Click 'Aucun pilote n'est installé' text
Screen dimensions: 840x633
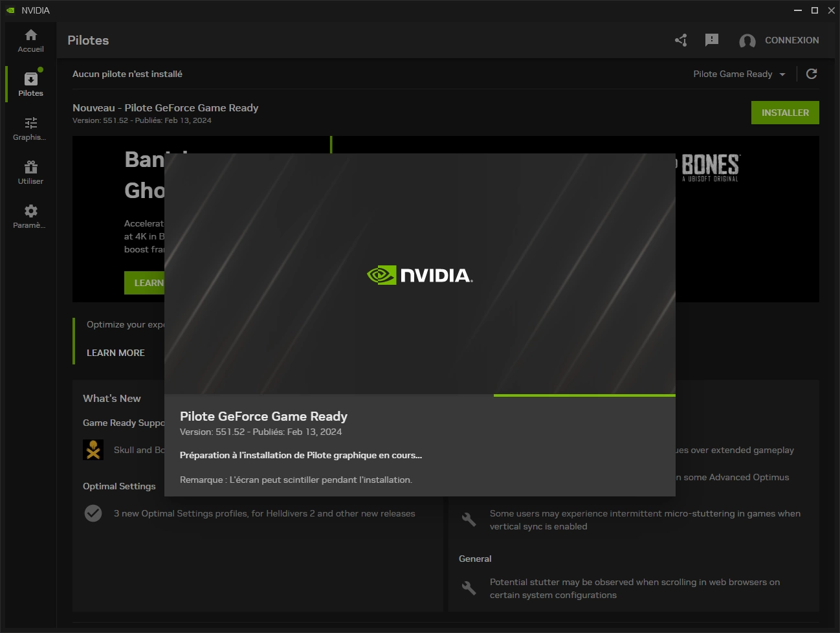[x=127, y=74]
